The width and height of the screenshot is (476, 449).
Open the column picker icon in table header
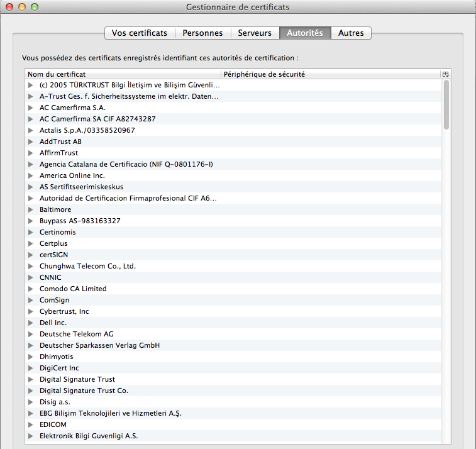pos(445,74)
